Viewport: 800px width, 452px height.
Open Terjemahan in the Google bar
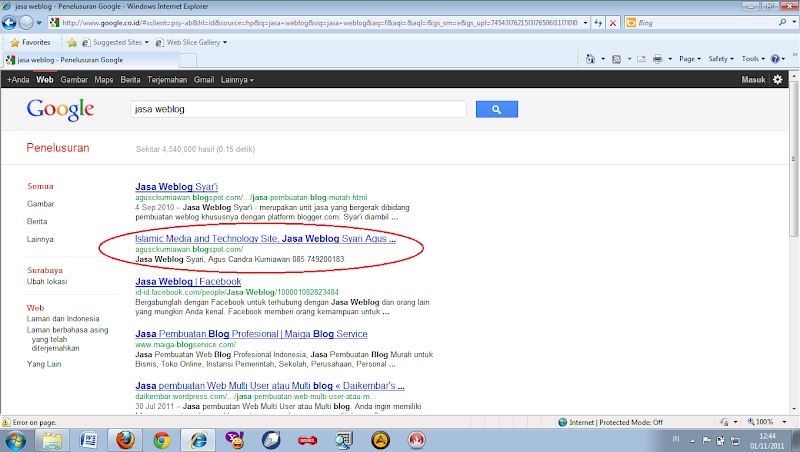[x=167, y=80]
